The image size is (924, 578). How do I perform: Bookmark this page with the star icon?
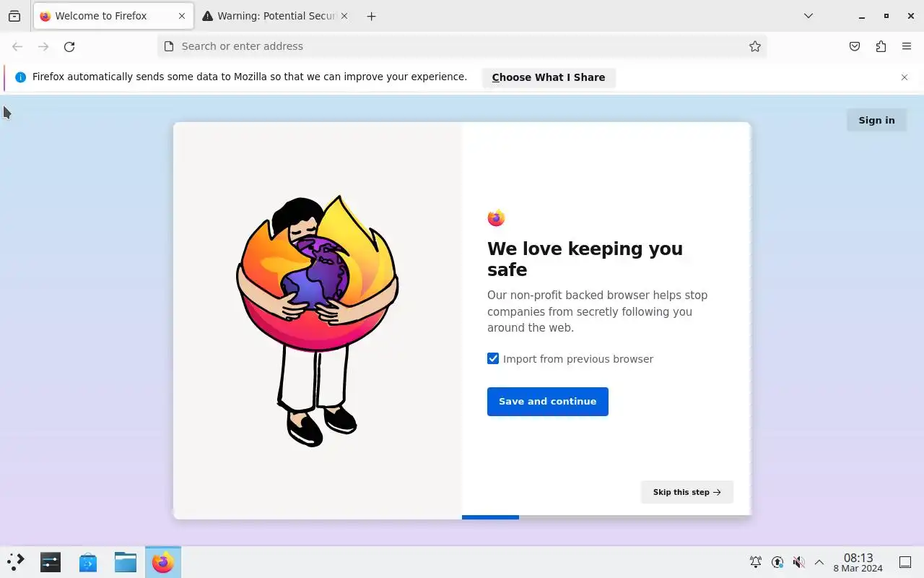[x=755, y=46]
